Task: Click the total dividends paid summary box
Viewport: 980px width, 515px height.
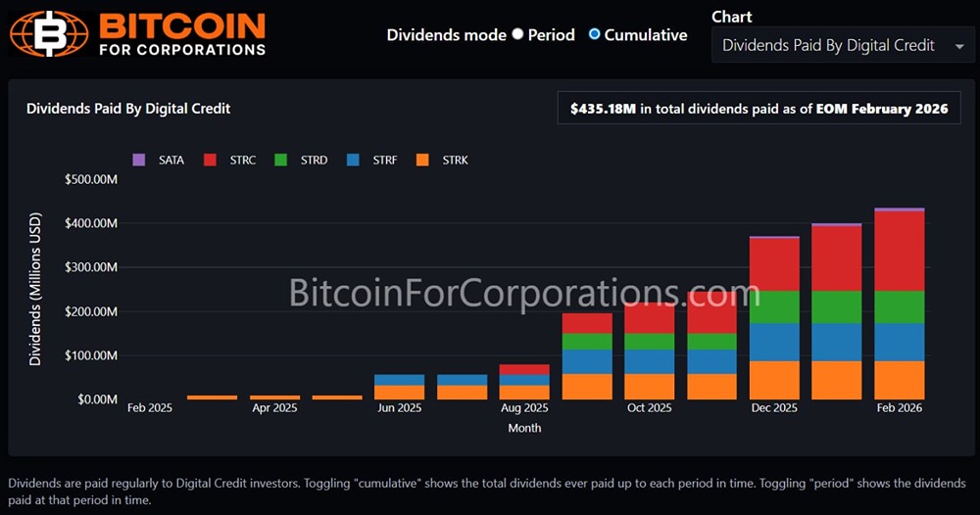Action: pyautogui.click(x=759, y=109)
